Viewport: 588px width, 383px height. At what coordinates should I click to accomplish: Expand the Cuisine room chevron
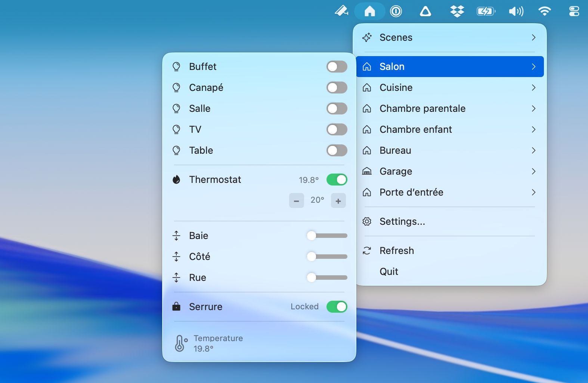click(x=533, y=88)
